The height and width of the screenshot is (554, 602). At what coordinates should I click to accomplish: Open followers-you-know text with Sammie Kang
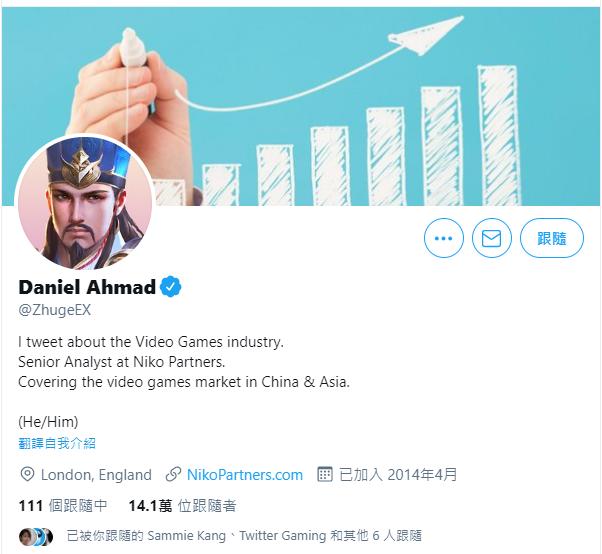(x=244, y=536)
